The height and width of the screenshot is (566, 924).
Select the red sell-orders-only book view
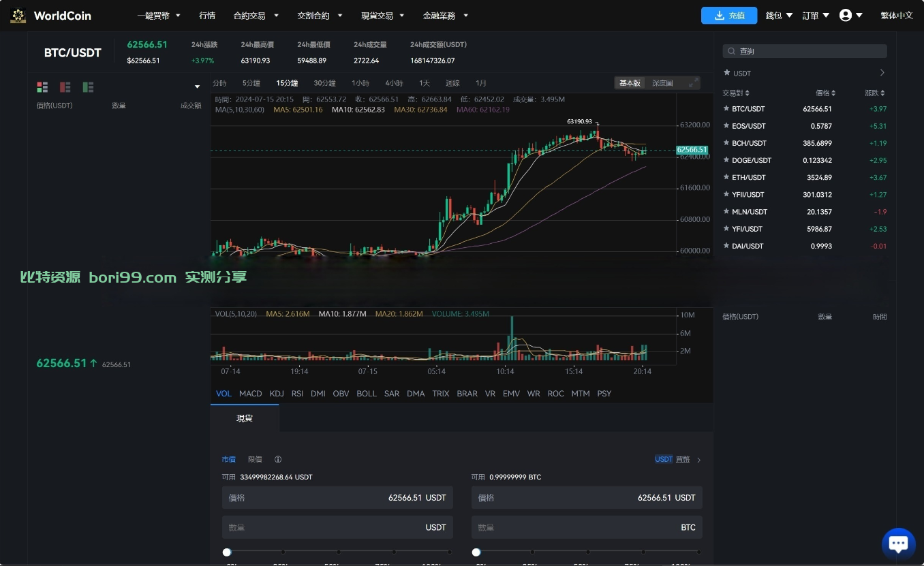[65, 87]
